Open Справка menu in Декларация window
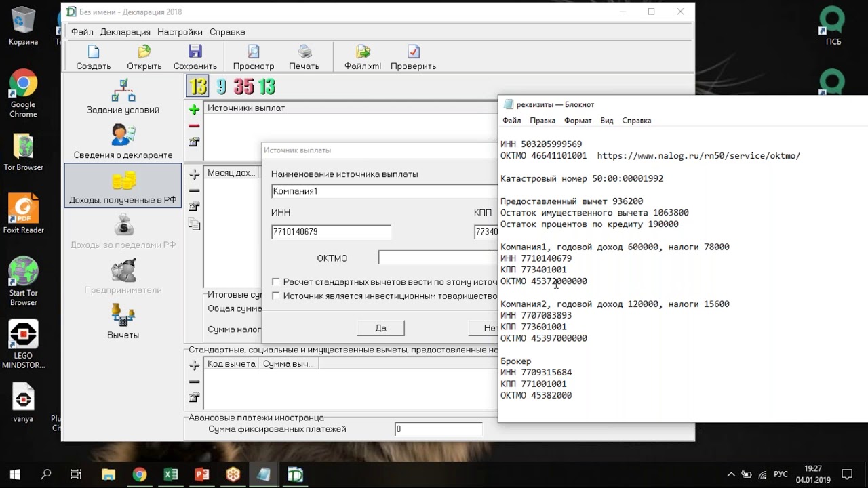 coord(227,32)
